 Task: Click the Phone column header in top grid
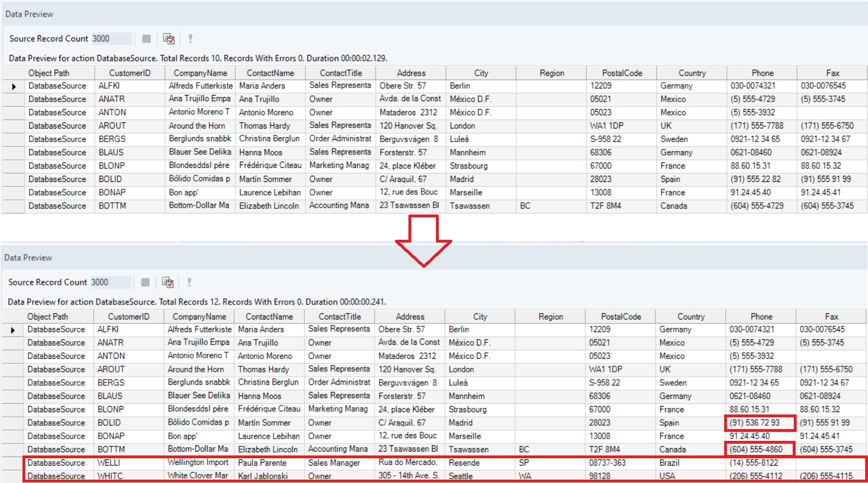pyautogui.click(x=762, y=73)
